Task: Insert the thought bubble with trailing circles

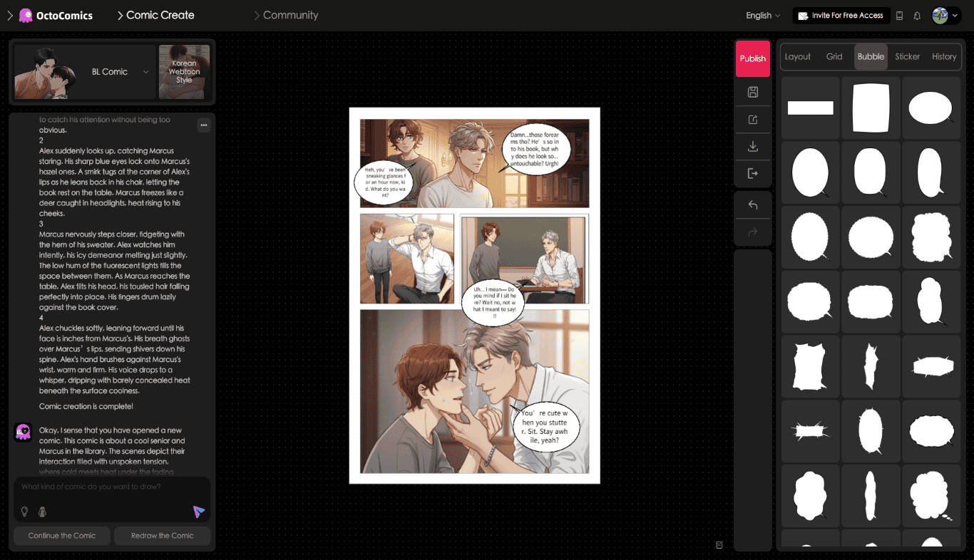Action: point(931,496)
